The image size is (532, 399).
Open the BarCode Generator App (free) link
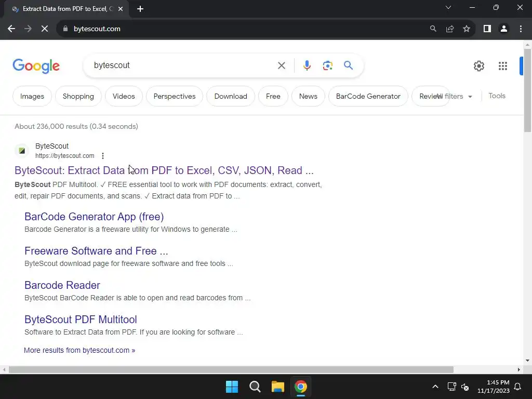94,217
